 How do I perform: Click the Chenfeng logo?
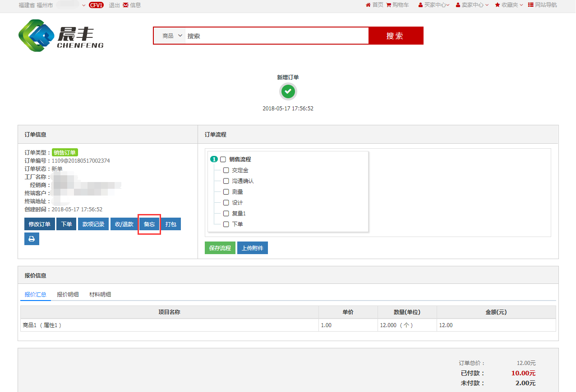61,36
